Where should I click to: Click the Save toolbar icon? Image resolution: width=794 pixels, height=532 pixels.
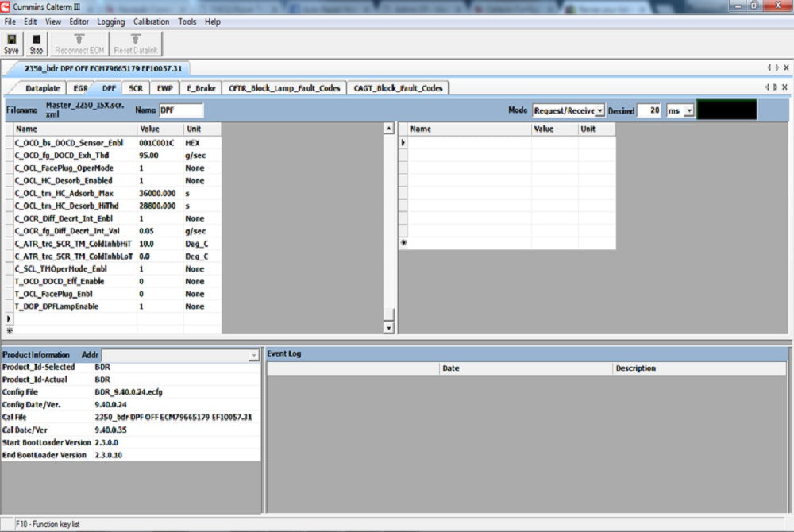11,43
